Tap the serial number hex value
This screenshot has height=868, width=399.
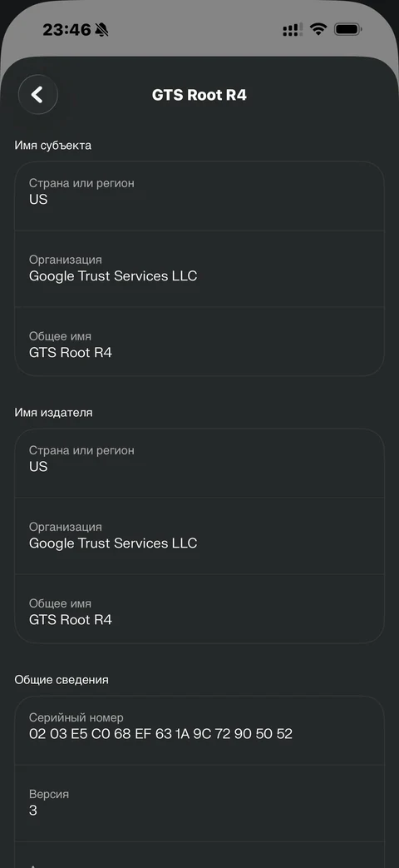pyautogui.click(x=160, y=734)
